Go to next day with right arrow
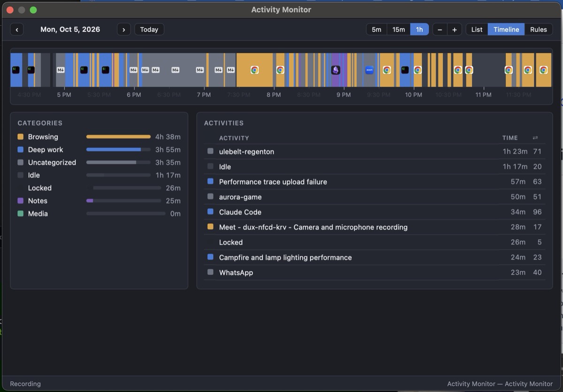 [x=124, y=30]
